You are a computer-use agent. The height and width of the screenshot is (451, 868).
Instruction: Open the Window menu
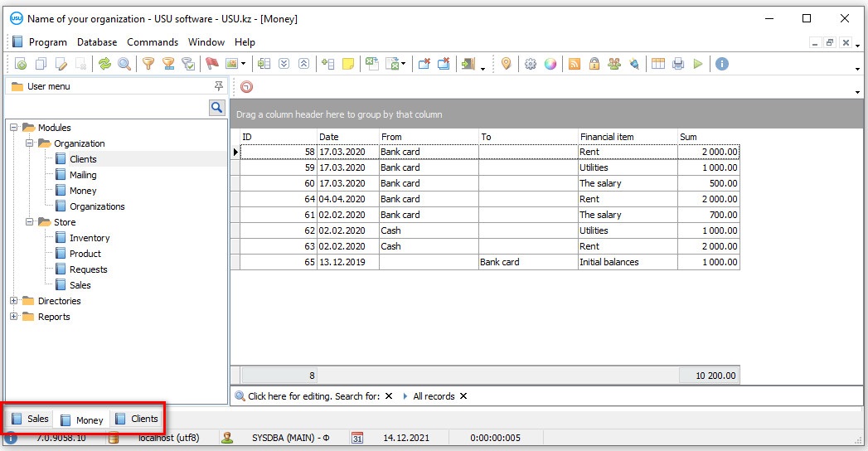(x=206, y=42)
